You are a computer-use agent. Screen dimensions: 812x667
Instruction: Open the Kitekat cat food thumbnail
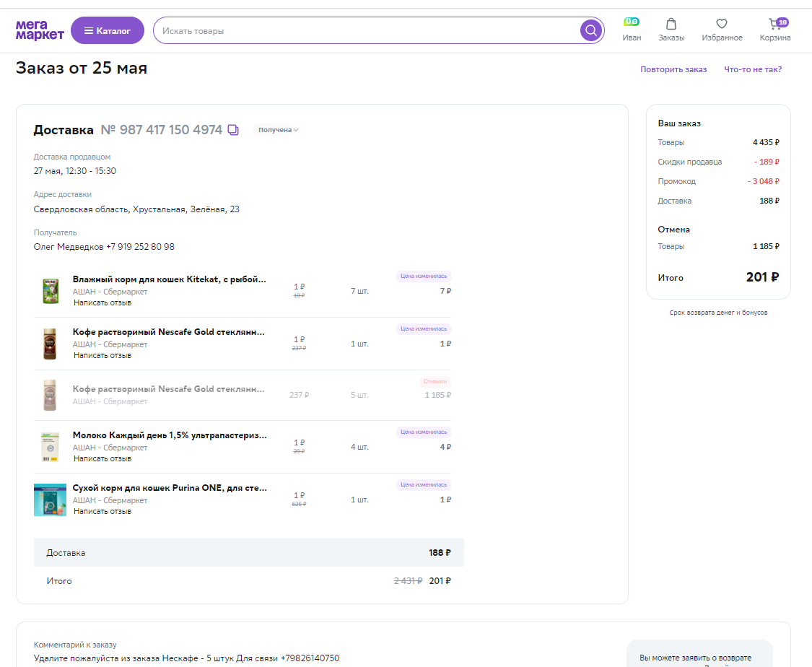51,291
